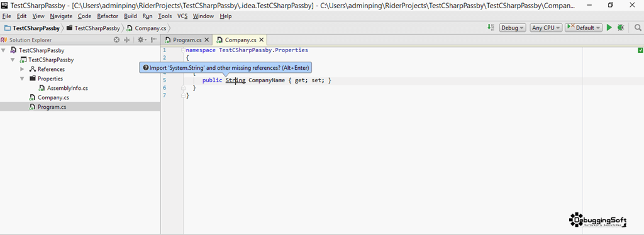Switch to the Program.cs tab
Viewport: 644px width, 235px height.
pos(187,40)
